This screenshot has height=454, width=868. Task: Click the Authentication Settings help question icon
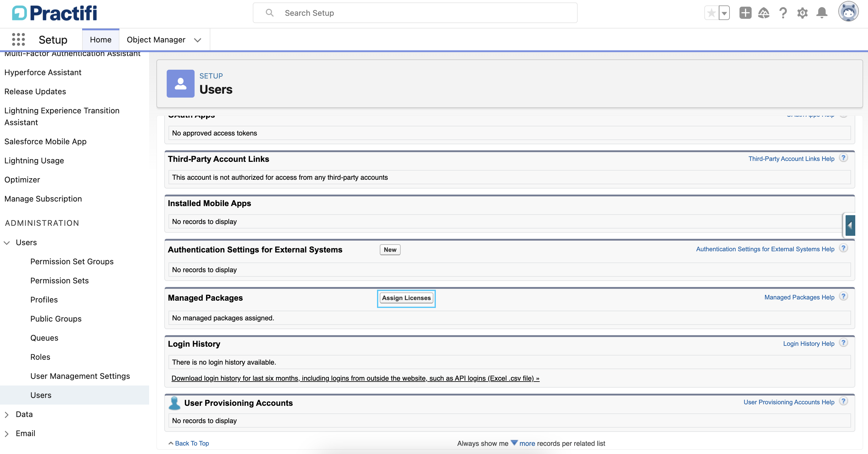[843, 248]
